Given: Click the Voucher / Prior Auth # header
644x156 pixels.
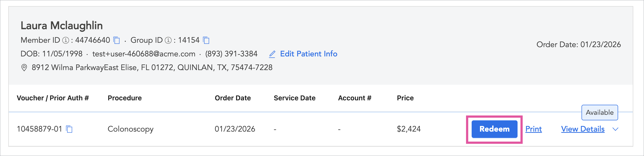Looking at the screenshot, I should tap(53, 98).
